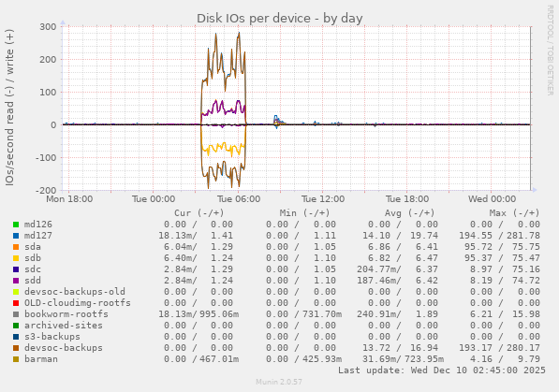The height and width of the screenshot is (392, 559).
Task: Click the Tue 18:00 x-axis label
Action: 407,199
